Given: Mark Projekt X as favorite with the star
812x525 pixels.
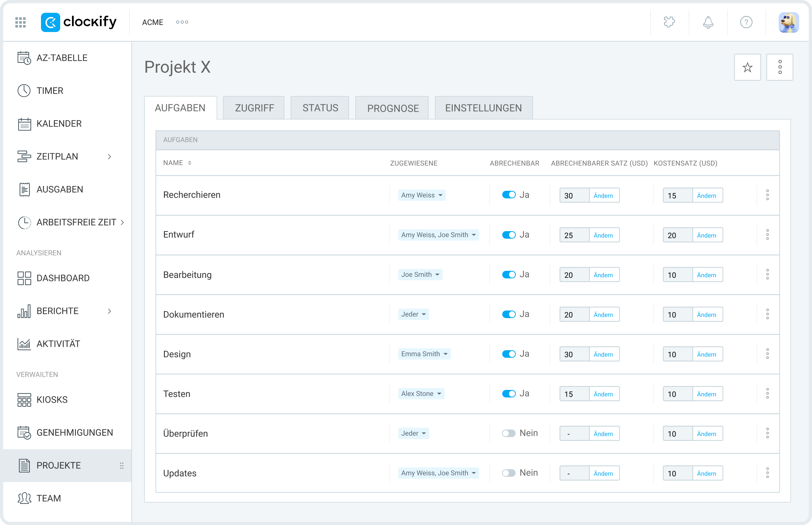Looking at the screenshot, I should 747,67.
